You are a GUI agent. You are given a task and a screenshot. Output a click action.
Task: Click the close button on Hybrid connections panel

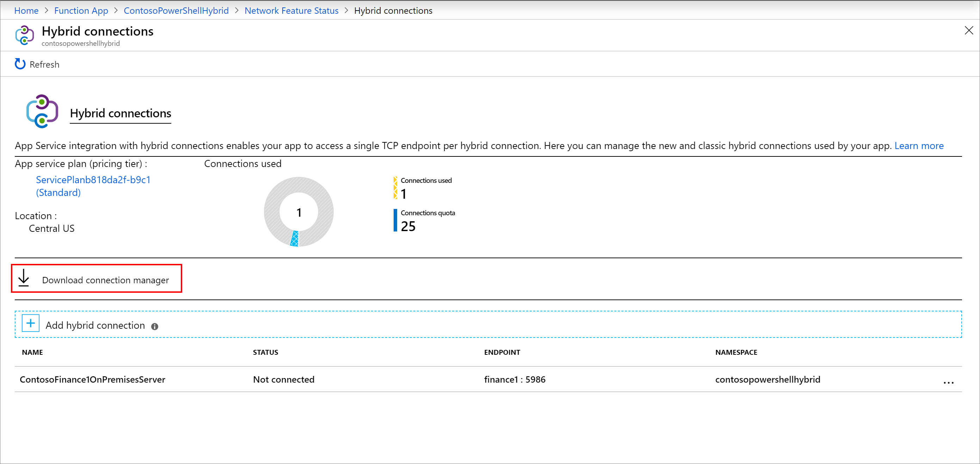point(968,30)
